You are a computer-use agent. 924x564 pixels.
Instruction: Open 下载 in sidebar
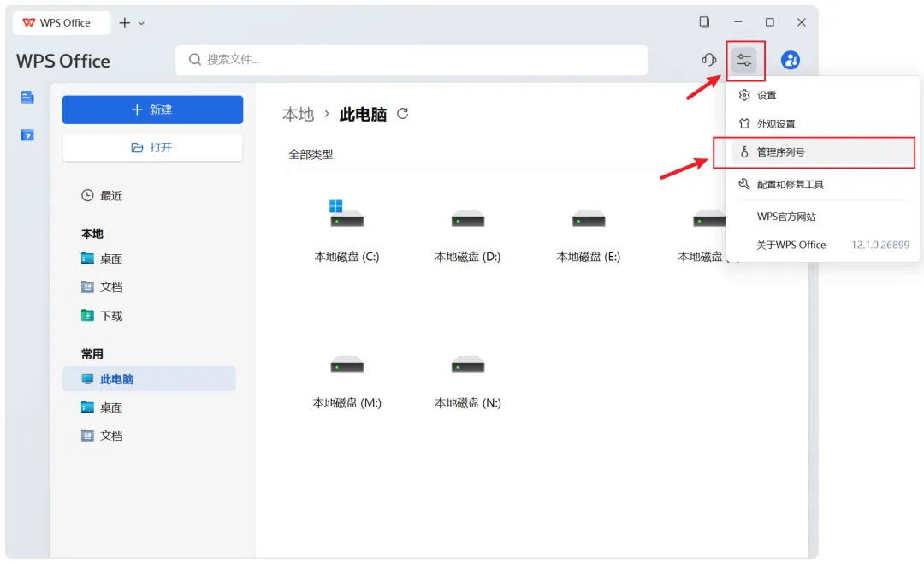(149, 316)
